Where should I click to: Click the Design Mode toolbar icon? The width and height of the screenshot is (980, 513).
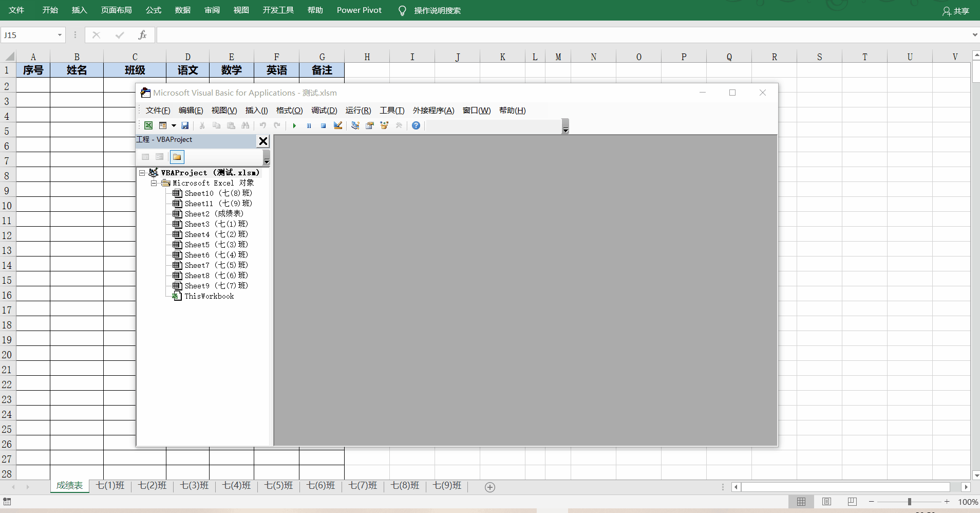pos(337,125)
